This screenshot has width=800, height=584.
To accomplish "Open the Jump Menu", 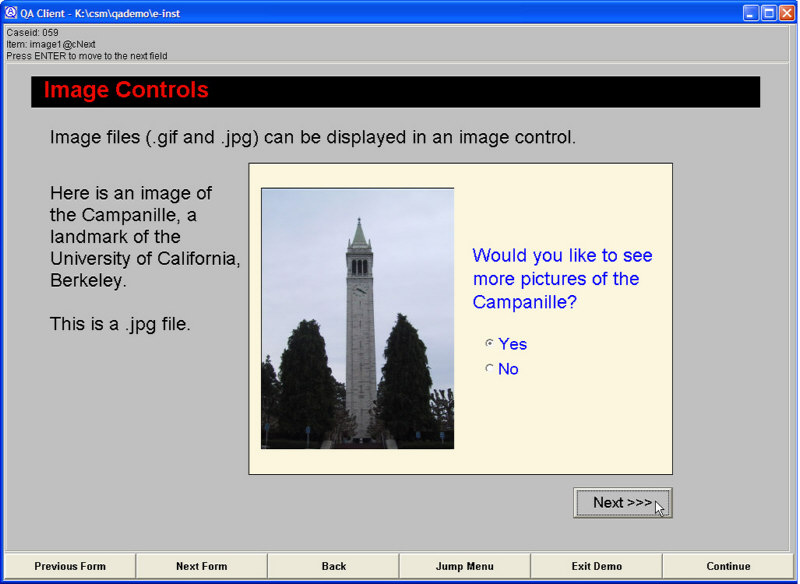I will (x=465, y=566).
